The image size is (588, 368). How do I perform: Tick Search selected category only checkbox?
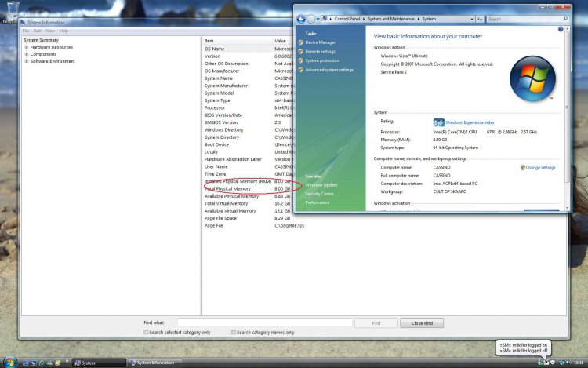click(x=146, y=333)
